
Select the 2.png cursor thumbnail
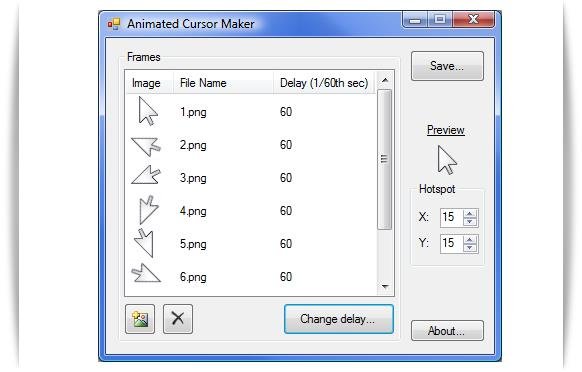coord(146,146)
